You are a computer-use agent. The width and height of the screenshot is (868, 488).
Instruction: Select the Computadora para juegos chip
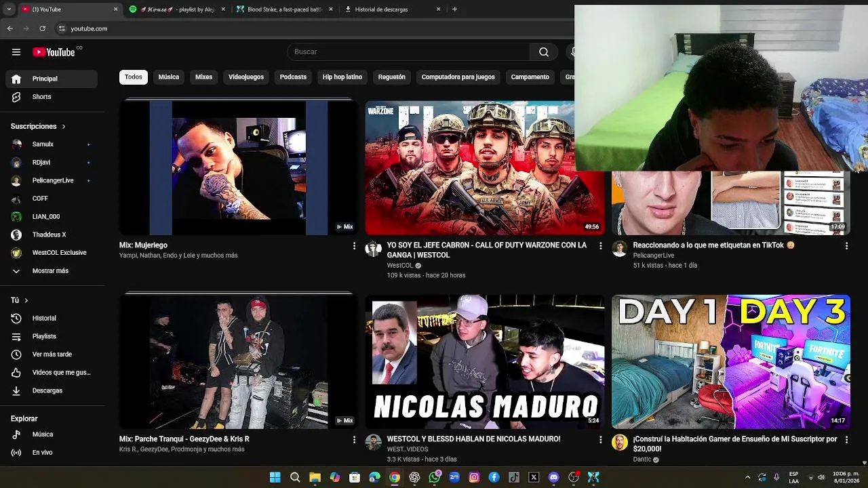click(x=458, y=77)
